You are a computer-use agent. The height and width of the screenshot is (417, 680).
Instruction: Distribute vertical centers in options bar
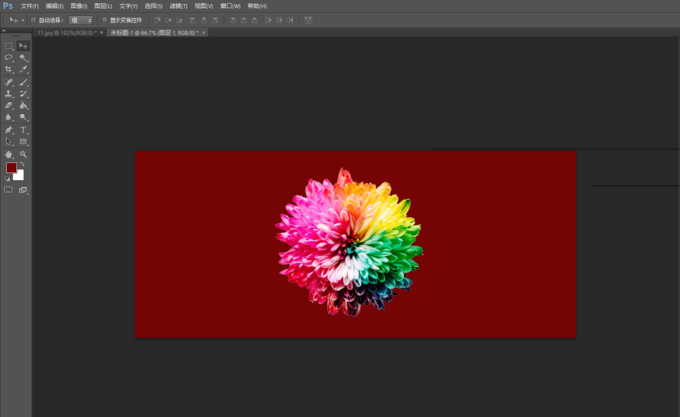244,20
